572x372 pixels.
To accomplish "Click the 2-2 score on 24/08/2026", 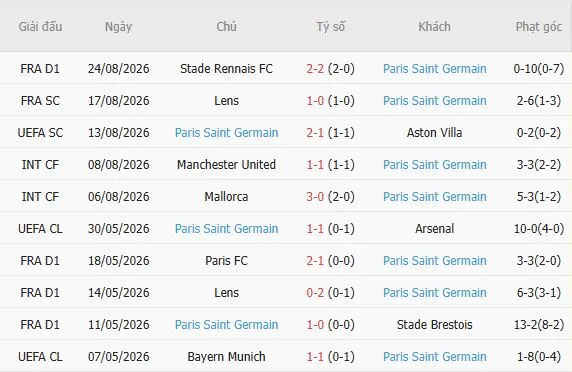I will click(x=315, y=69).
